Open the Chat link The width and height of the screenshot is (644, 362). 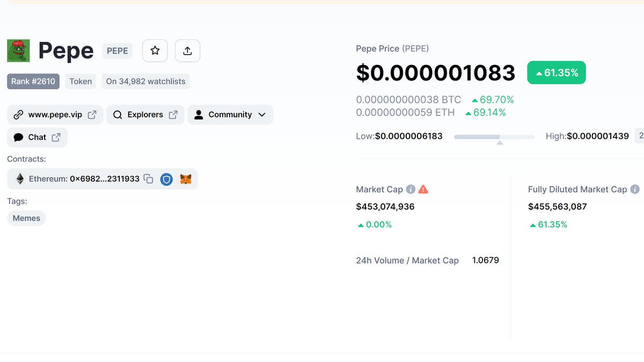click(37, 137)
